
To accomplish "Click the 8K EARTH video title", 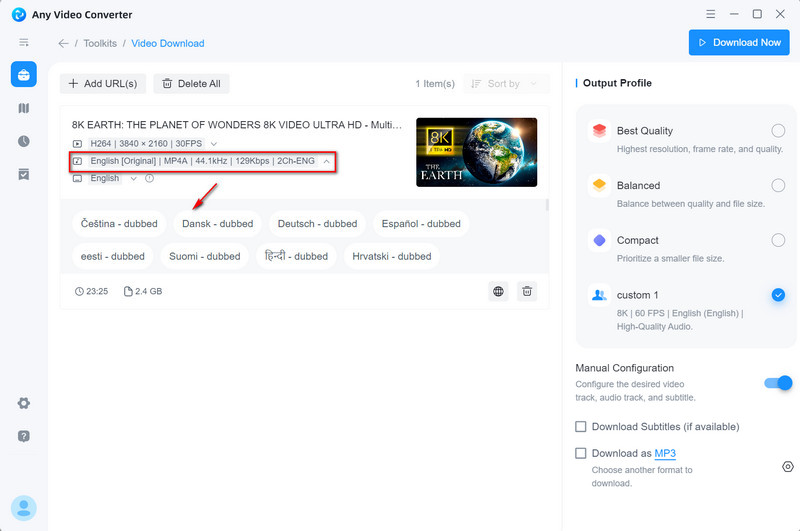I will (237, 125).
